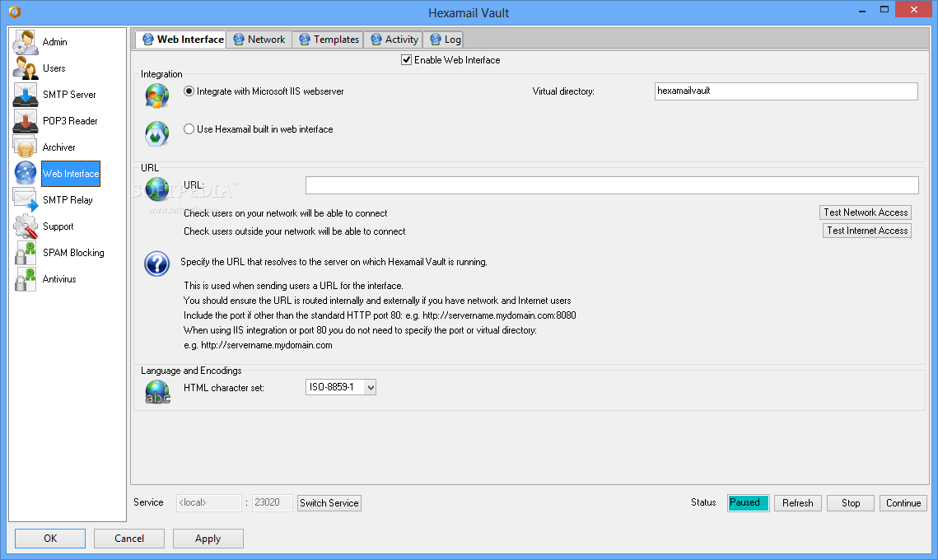
Task: Click the globe icon beside URL label
Action: 157,189
